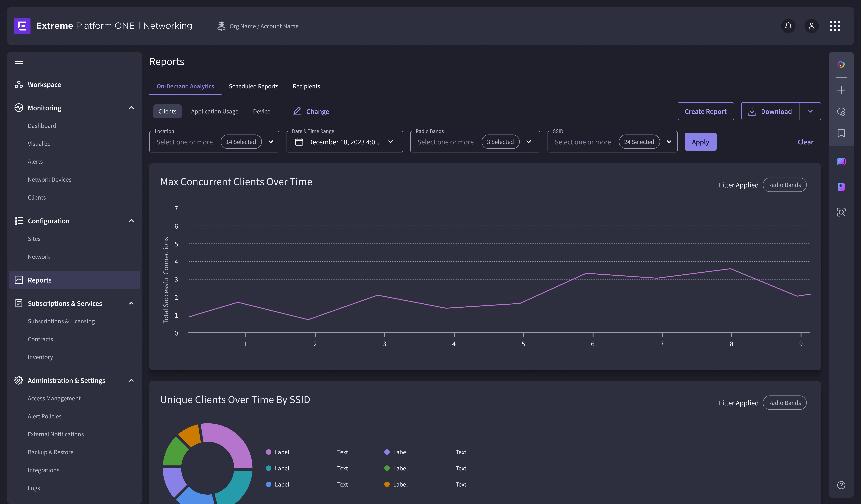Click the Extreme Networks logo icon
Image resolution: width=861 pixels, height=504 pixels.
click(x=22, y=26)
